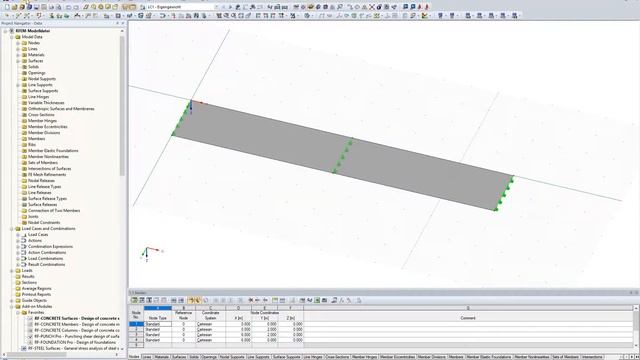Open the LC1 - Eigengewicht load case dropdown
This screenshot has width=640, height=360.
tap(216, 7)
